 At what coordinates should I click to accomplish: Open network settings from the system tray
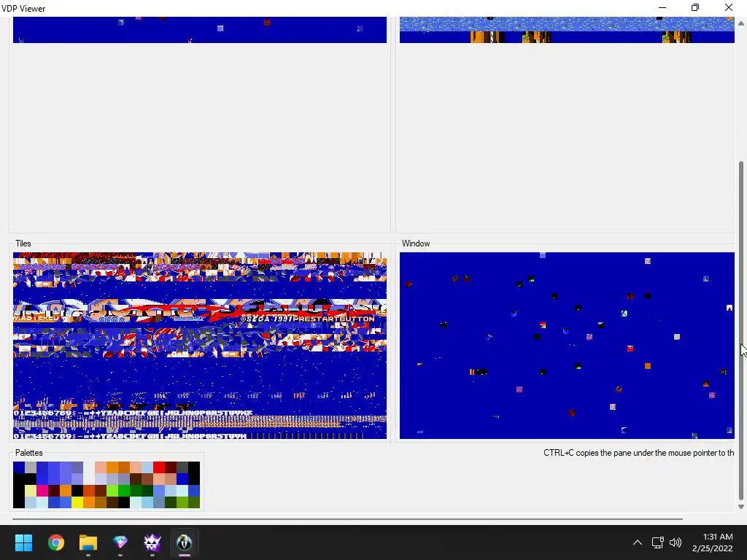tap(658, 542)
